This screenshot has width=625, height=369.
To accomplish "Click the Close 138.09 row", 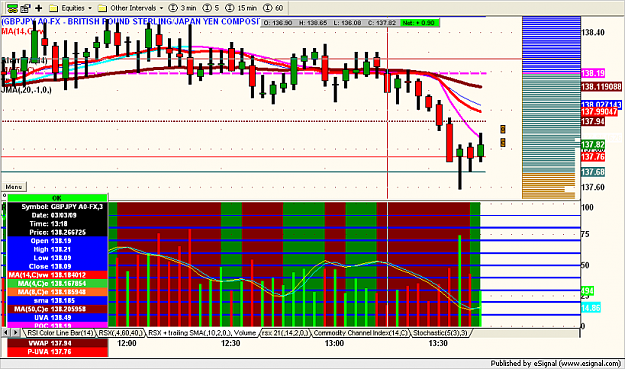I will tap(57, 266).
